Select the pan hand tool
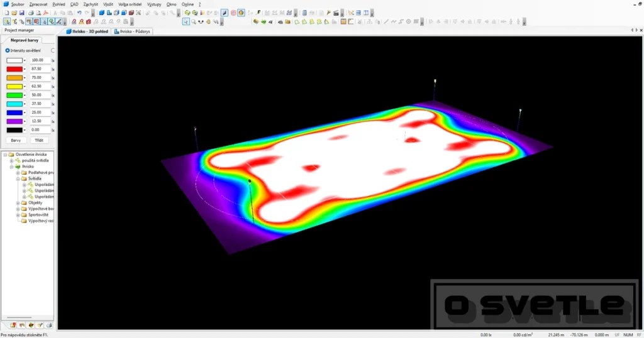Image resolution: width=644 pixels, height=338 pixels. [208, 21]
